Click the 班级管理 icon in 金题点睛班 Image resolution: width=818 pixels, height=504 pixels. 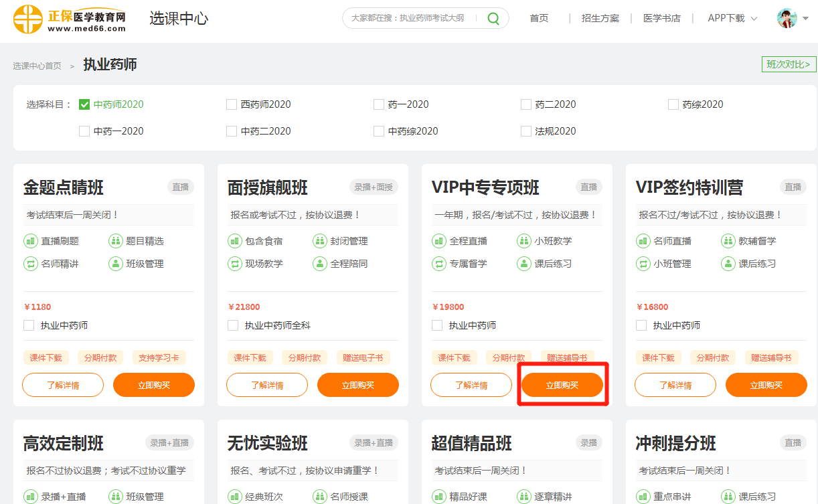pos(115,264)
